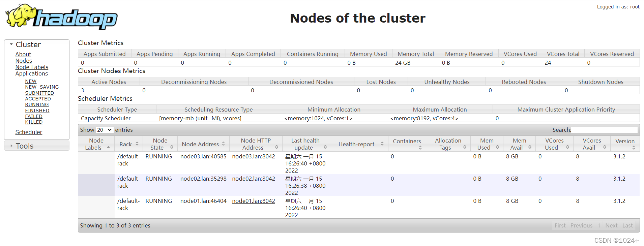The width and height of the screenshot is (644, 246).
Task: Show ACCEPTED applications
Action: (x=38, y=99)
